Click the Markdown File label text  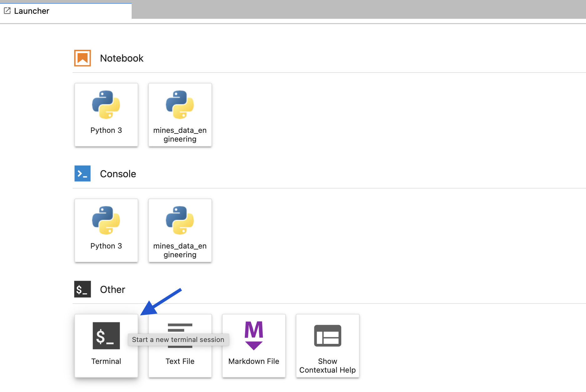(x=254, y=361)
